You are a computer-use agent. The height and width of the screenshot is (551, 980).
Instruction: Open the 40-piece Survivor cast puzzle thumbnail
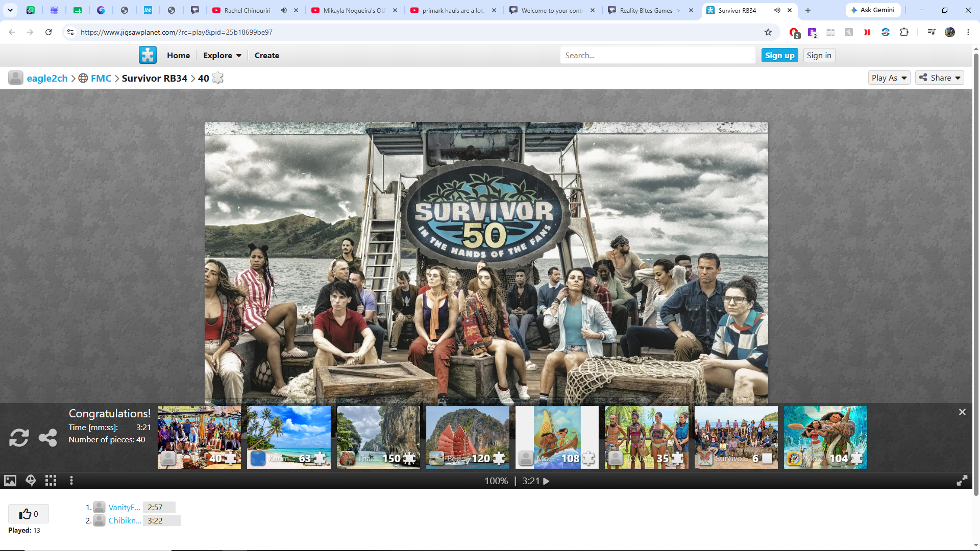pos(199,437)
